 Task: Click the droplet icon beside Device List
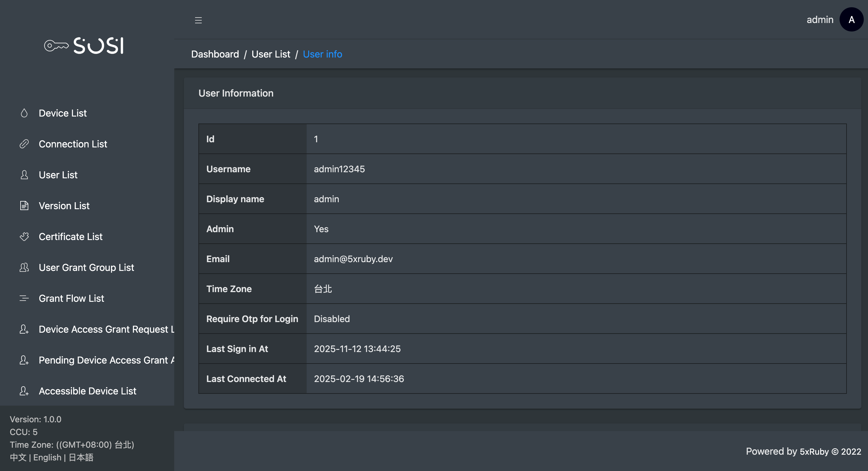[x=24, y=113]
